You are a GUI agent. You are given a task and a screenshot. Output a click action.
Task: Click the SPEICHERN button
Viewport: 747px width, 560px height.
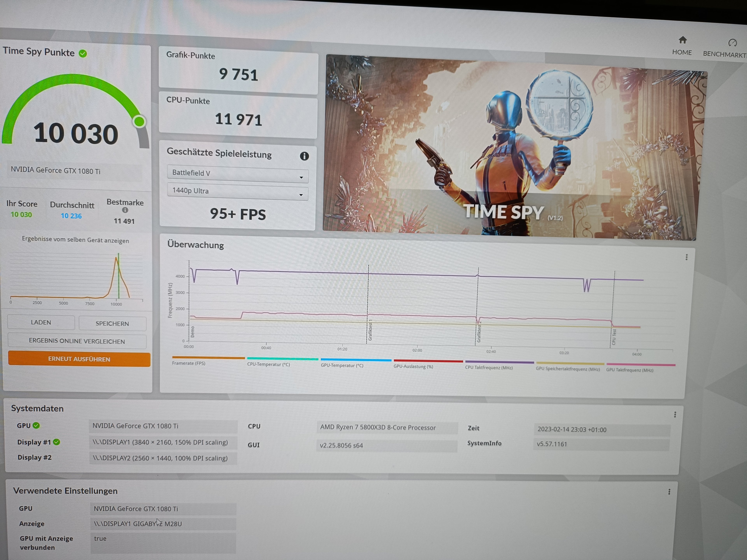pyautogui.click(x=112, y=323)
